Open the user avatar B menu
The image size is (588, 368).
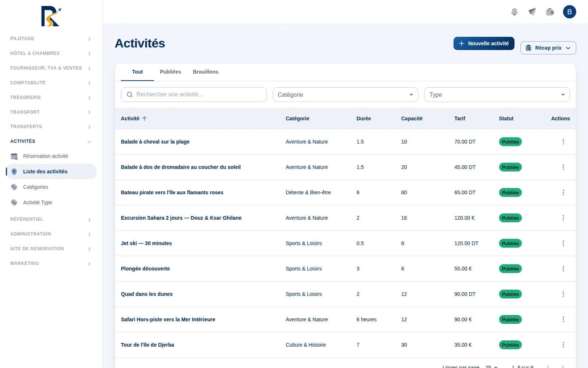[x=570, y=12]
